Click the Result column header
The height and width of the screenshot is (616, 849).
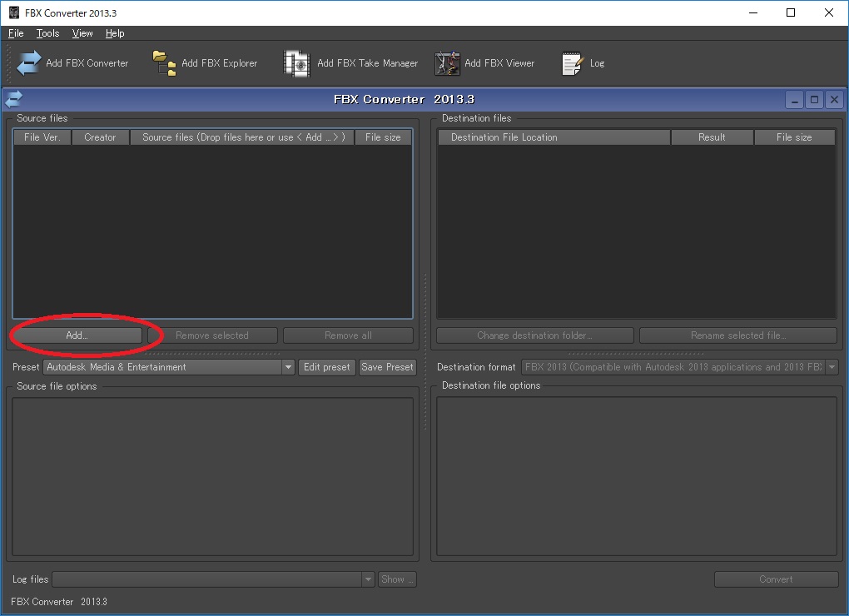tap(712, 137)
